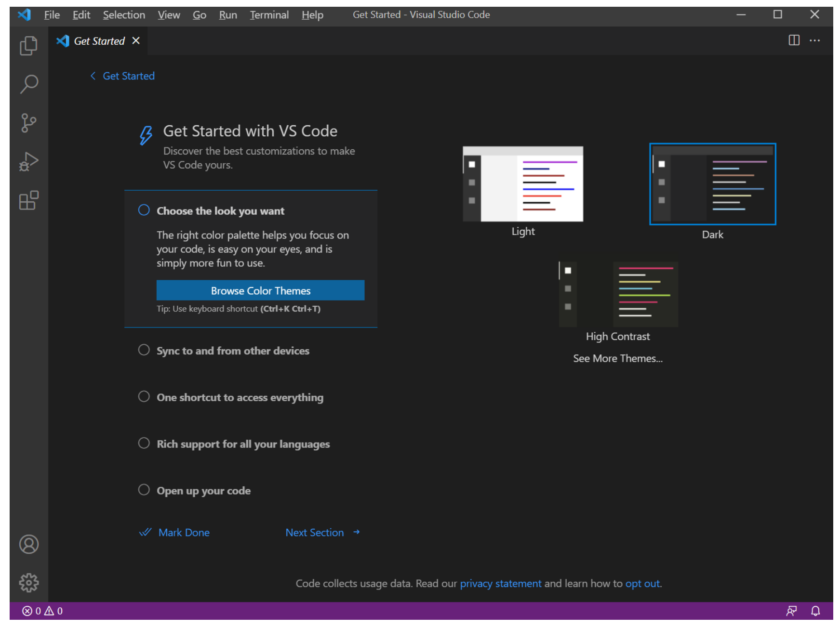Viewport: 840px width, 627px height.
Task: Click the errors and warnings status indicator
Action: [x=42, y=611]
